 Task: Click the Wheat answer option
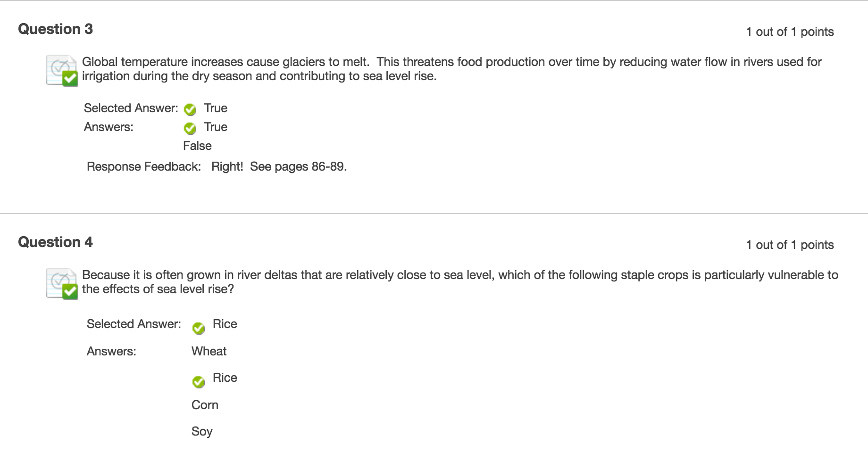point(209,352)
